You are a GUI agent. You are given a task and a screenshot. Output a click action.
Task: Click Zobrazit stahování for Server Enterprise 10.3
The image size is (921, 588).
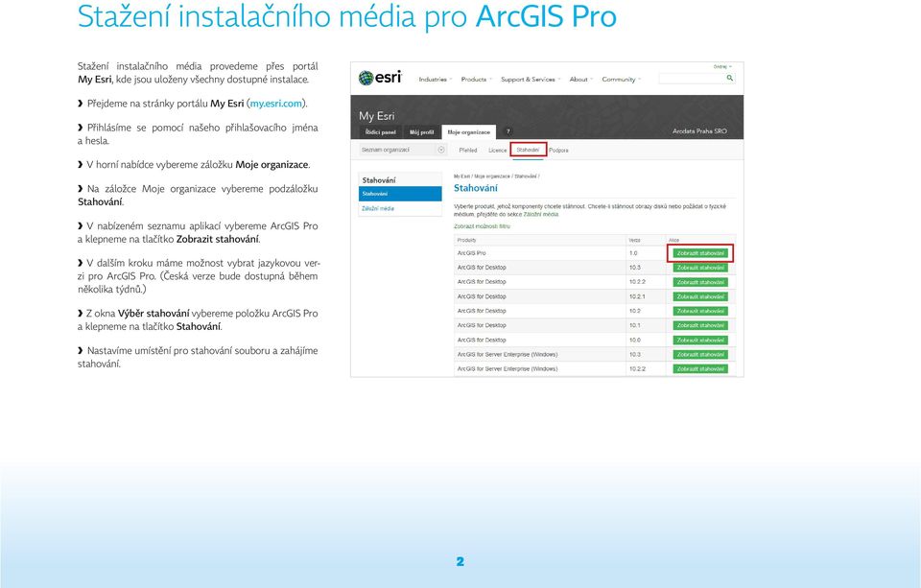coord(700,355)
